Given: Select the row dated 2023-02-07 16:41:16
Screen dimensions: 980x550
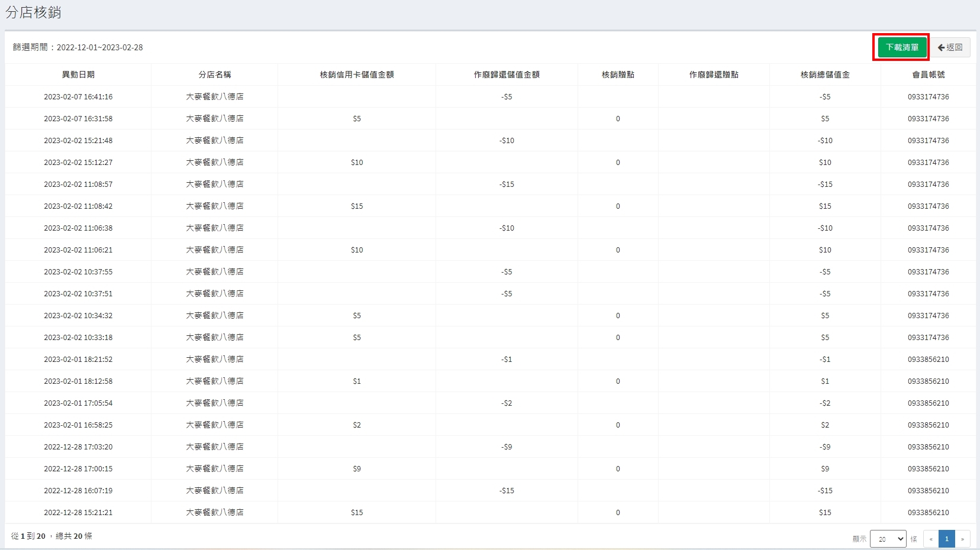Looking at the screenshot, I should 78,97.
